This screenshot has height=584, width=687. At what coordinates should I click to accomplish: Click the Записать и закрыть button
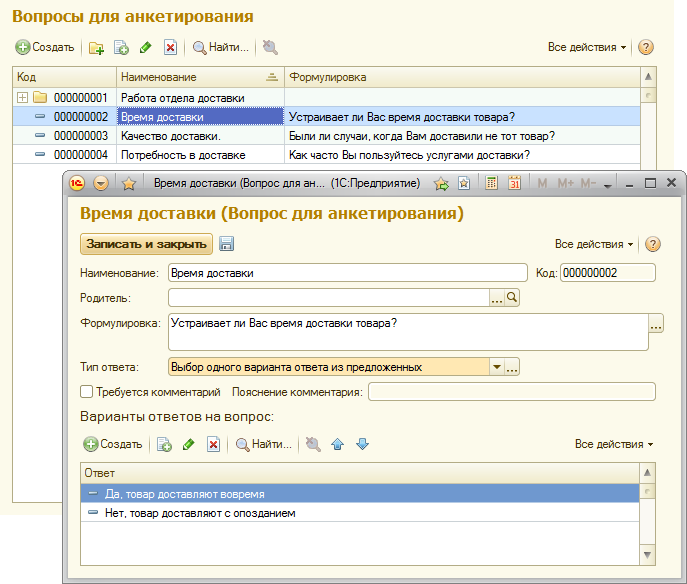[x=146, y=244]
